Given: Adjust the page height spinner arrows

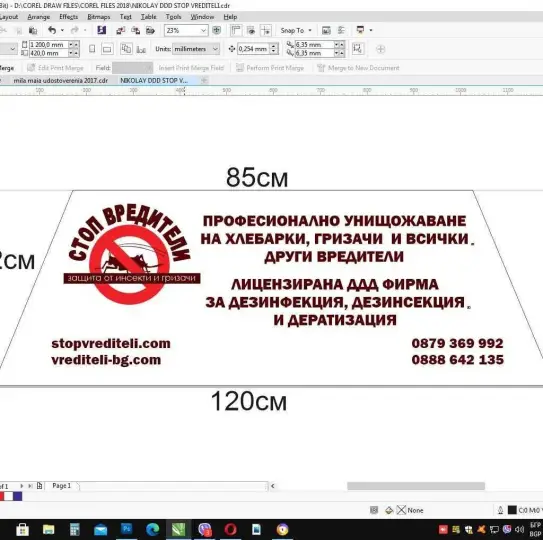Looking at the screenshot, I should [74, 53].
